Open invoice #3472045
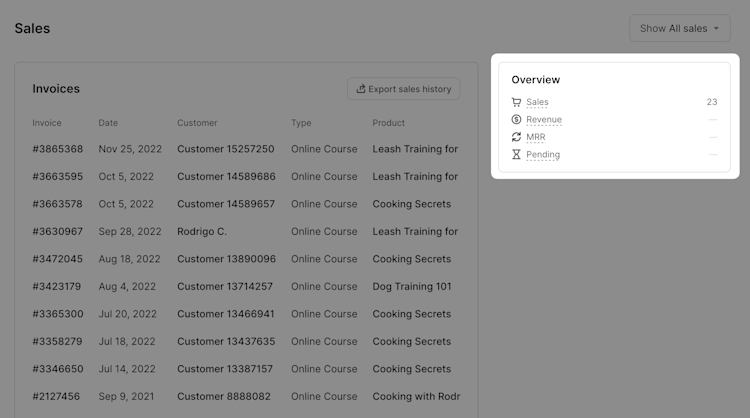Image resolution: width=750 pixels, height=418 pixels. click(x=58, y=259)
